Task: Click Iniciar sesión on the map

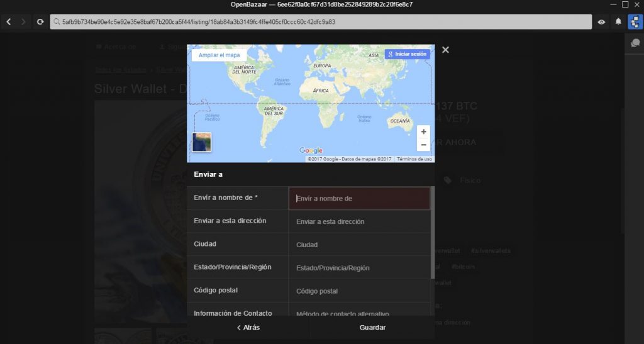Action: click(x=408, y=54)
